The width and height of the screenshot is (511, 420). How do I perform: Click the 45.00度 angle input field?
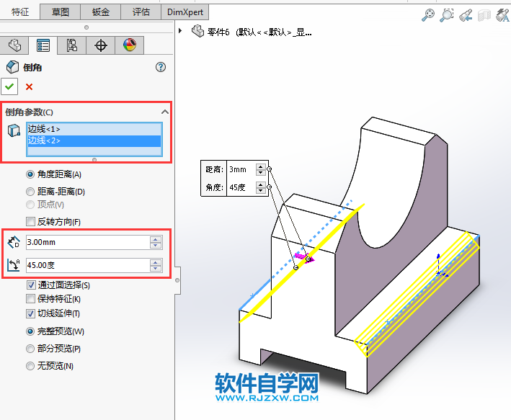(87, 265)
